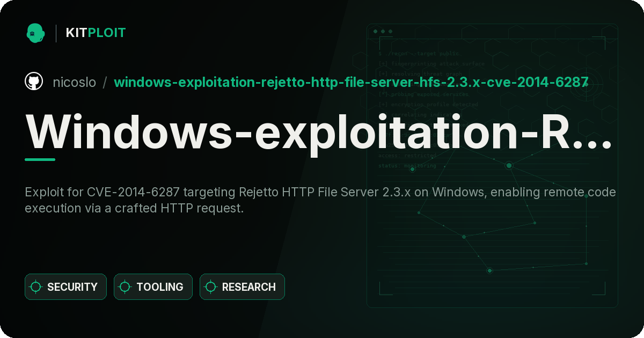Click the TOOLING tag button

pyautogui.click(x=153, y=287)
